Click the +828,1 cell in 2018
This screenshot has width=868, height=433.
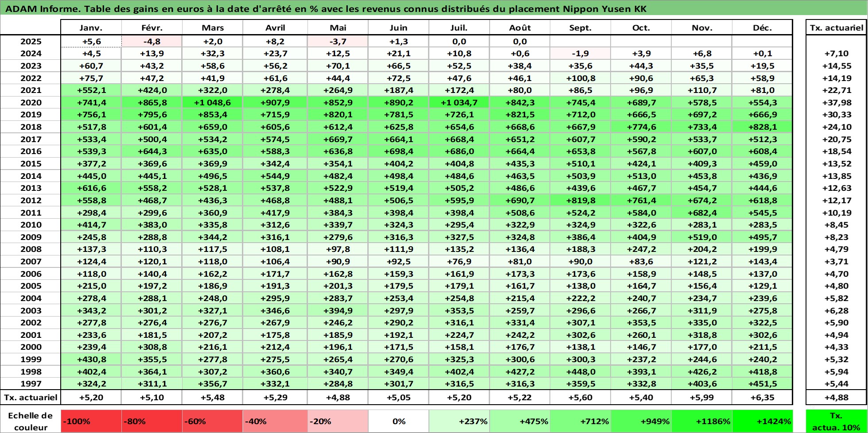(x=762, y=127)
